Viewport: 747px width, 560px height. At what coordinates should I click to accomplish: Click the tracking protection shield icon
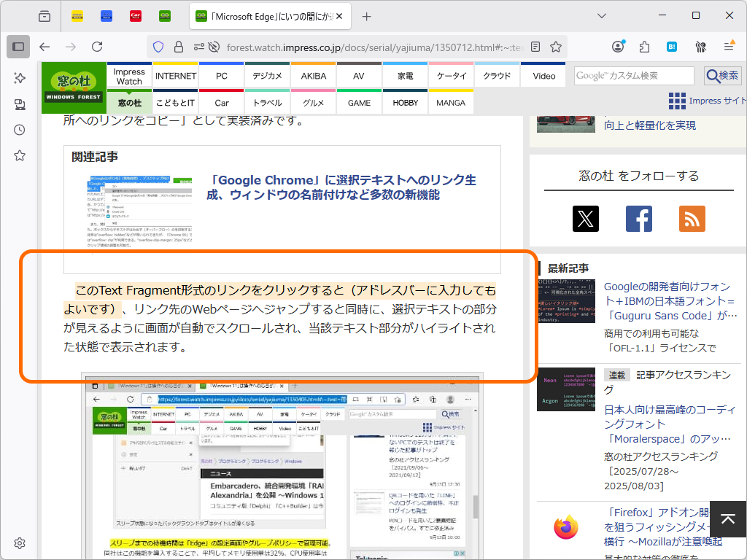(158, 45)
